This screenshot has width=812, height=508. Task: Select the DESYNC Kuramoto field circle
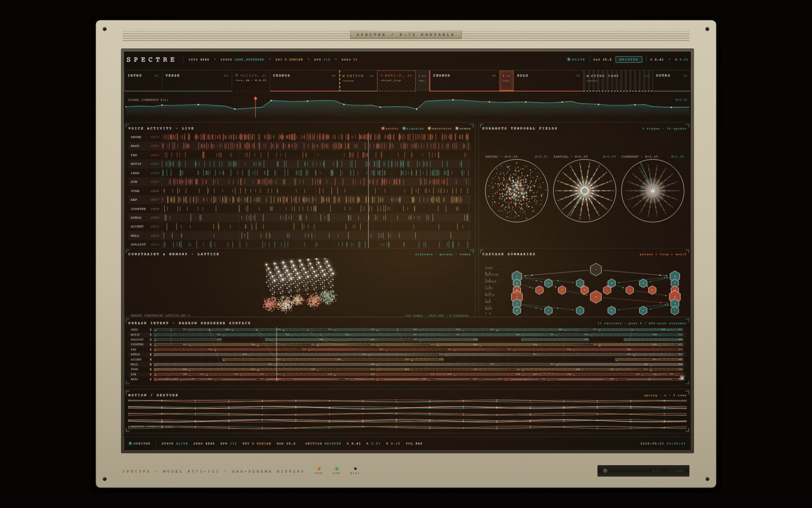point(516,191)
